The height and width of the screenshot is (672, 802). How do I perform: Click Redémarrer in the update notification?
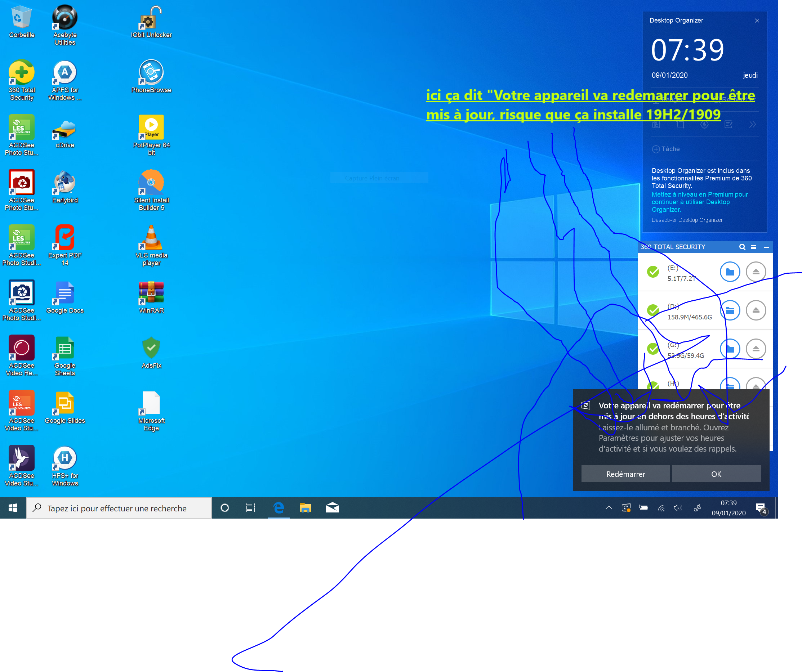point(625,474)
